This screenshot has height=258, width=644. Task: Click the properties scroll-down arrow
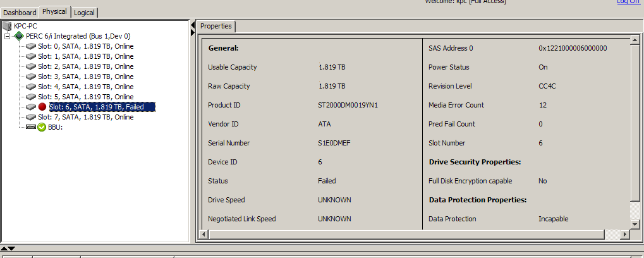(x=635, y=224)
